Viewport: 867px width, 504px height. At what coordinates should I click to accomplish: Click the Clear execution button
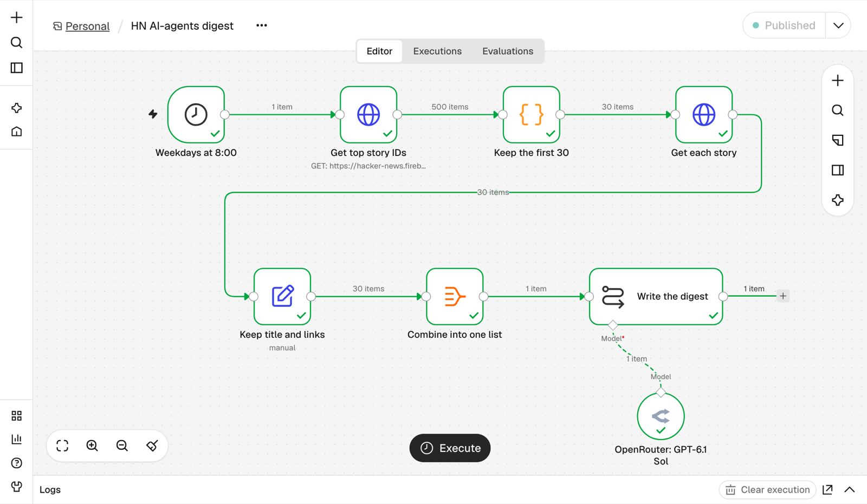[x=767, y=489]
